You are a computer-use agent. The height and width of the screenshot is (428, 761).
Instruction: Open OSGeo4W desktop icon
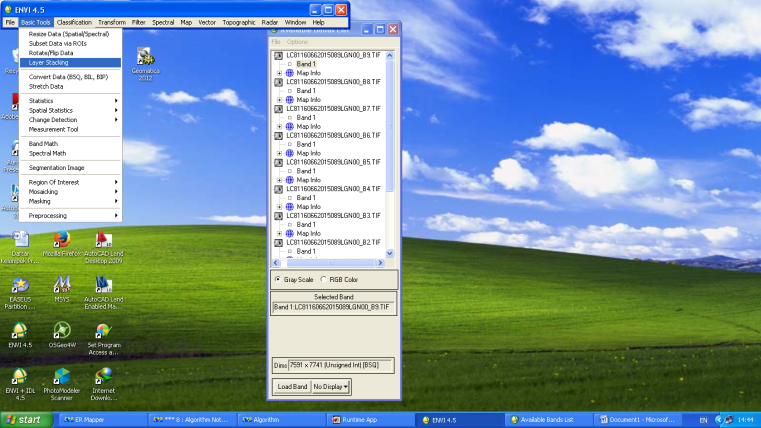click(62, 335)
